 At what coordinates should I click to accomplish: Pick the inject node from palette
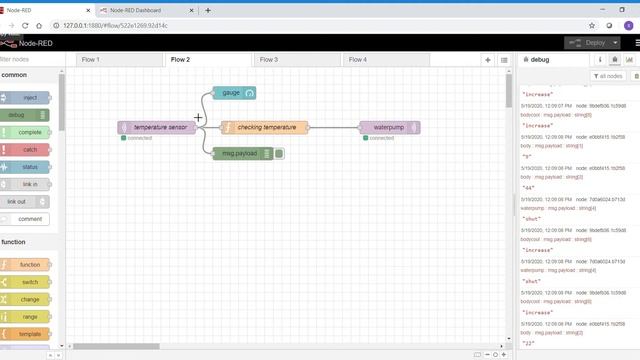click(25, 98)
